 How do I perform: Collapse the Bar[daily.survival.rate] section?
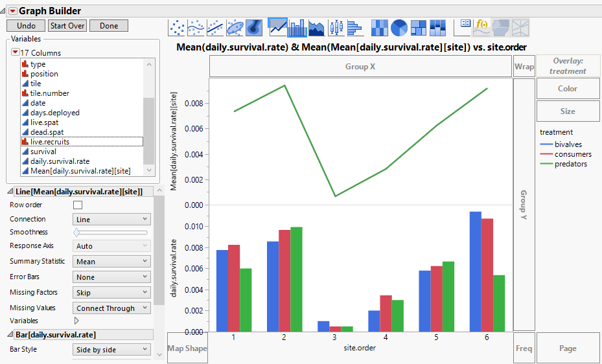(x=10, y=335)
